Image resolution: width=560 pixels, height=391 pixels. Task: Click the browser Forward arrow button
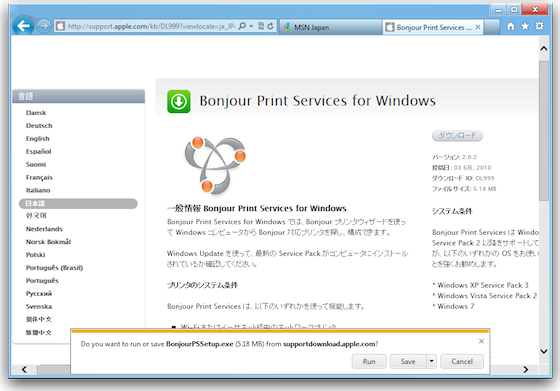point(44,26)
